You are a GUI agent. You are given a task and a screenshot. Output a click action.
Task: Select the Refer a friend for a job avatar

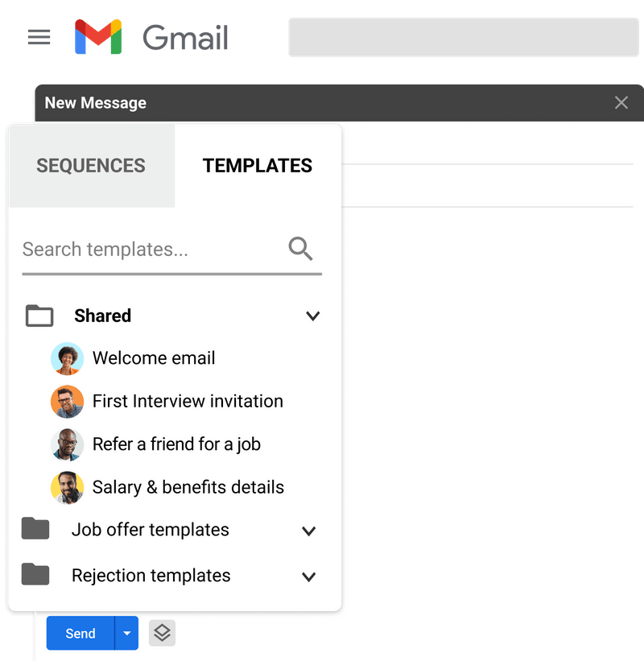point(67,444)
